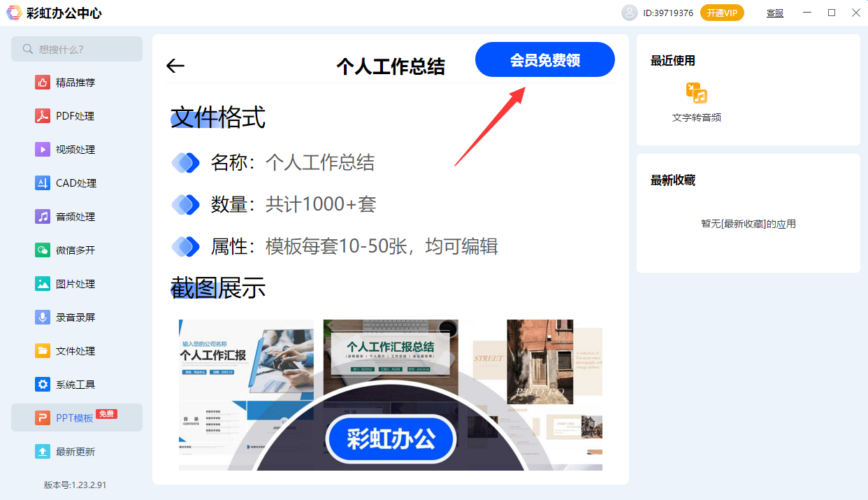Open the 文件处理 folder icon
The width and height of the screenshot is (868, 500).
click(43, 351)
